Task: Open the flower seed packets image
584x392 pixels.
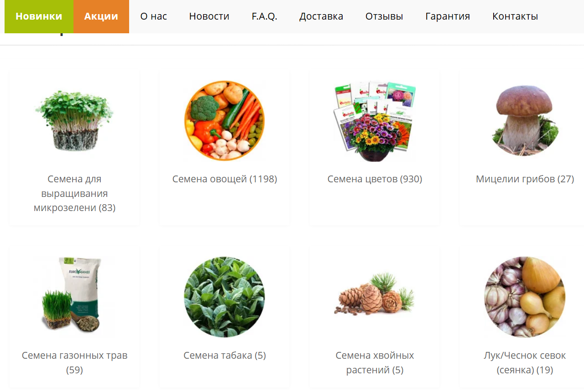Action: point(375,121)
